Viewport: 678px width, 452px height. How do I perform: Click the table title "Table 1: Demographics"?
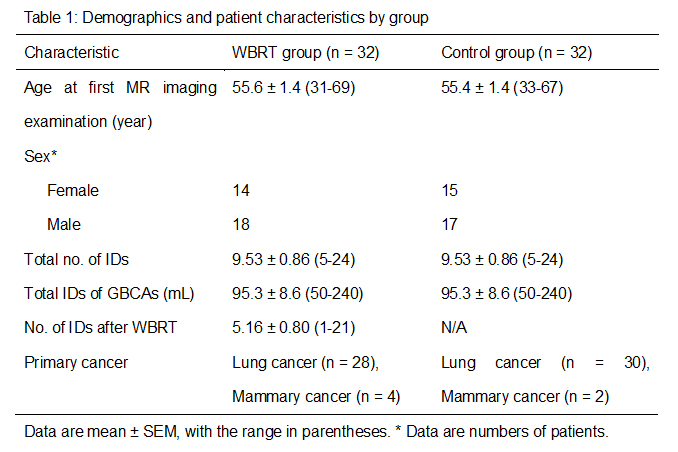click(x=216, y=18)
